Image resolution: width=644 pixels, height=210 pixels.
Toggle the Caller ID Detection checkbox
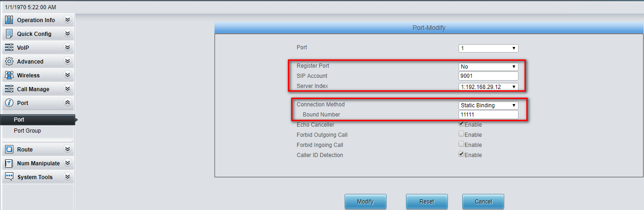tap(461, 155)
